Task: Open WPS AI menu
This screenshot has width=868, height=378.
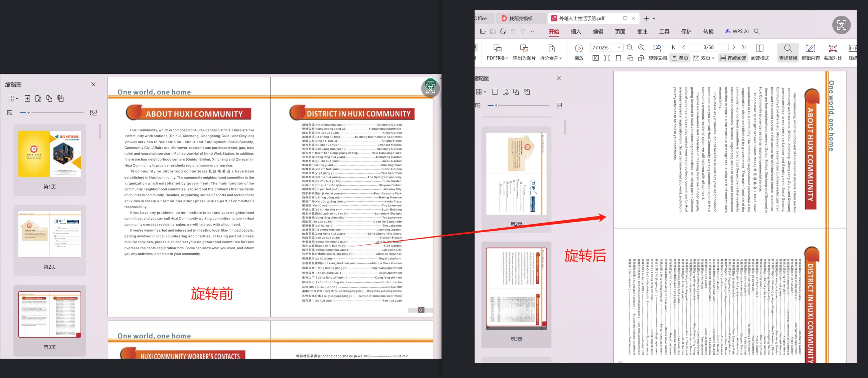Action: (737, 31)
